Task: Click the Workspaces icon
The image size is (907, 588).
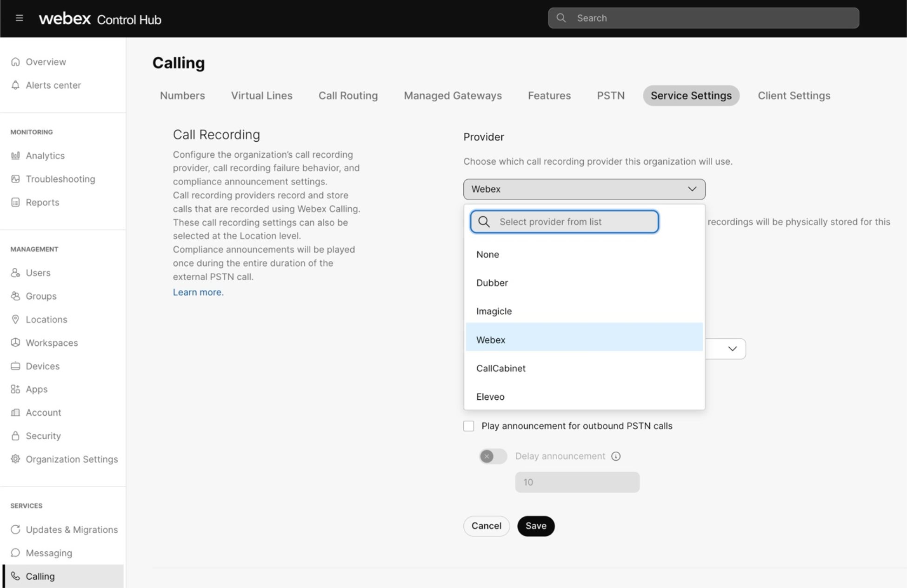Action: point(15,343)
